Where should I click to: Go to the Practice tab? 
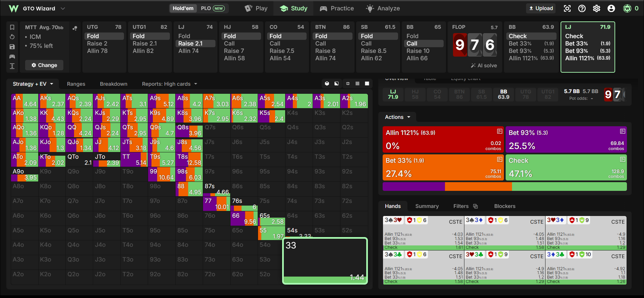[x=337, y=8]
